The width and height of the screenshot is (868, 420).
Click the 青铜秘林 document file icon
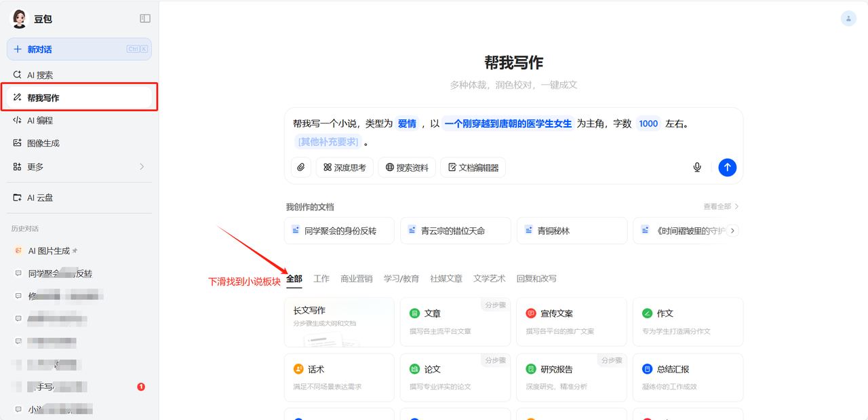528,231
